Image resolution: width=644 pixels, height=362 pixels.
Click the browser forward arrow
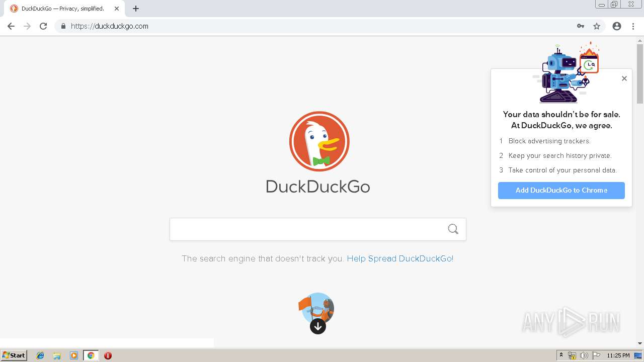[27, 26]
